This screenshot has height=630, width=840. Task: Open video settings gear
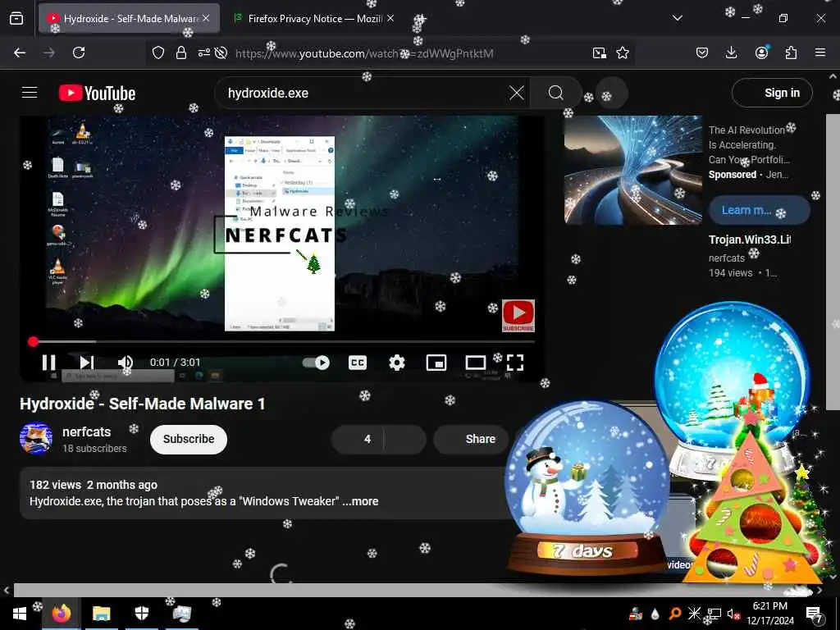(x=396, y=363)
